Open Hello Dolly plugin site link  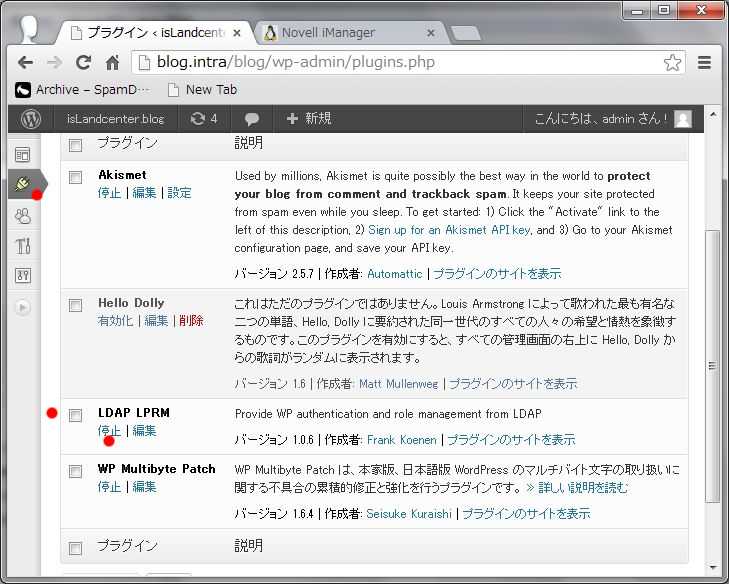(x=513, y=384)
